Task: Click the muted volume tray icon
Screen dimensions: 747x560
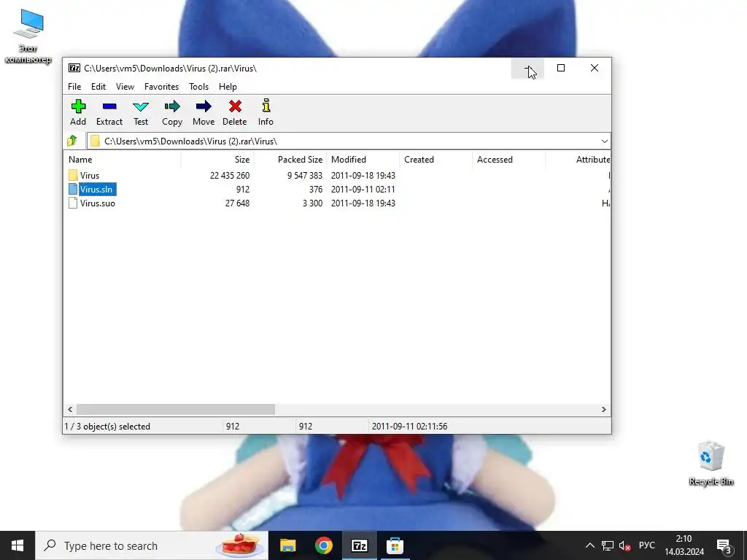Action: pyautogui.click(x=624, y=545)
